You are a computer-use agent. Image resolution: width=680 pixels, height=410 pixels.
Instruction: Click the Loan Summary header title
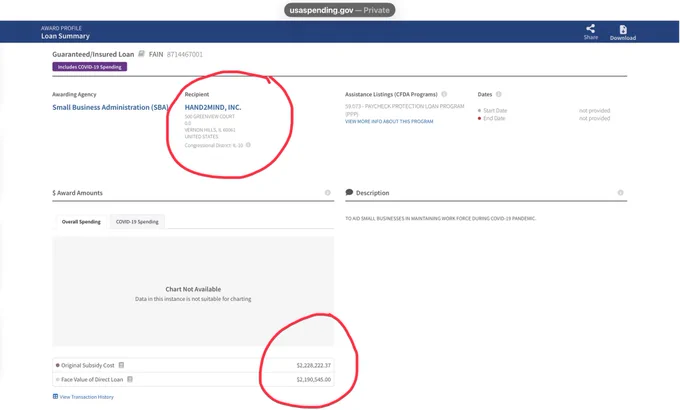[x=65, y=36]
